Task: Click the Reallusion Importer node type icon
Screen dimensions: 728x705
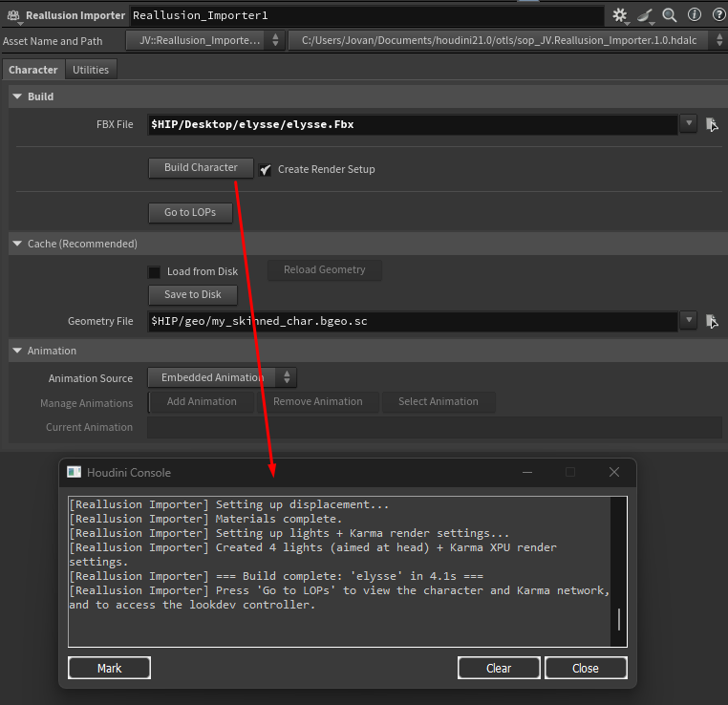Action: pos(13,16)
